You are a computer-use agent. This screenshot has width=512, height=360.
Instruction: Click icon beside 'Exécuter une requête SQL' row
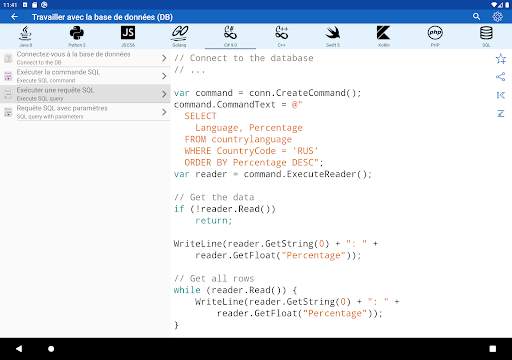point(8,94)
